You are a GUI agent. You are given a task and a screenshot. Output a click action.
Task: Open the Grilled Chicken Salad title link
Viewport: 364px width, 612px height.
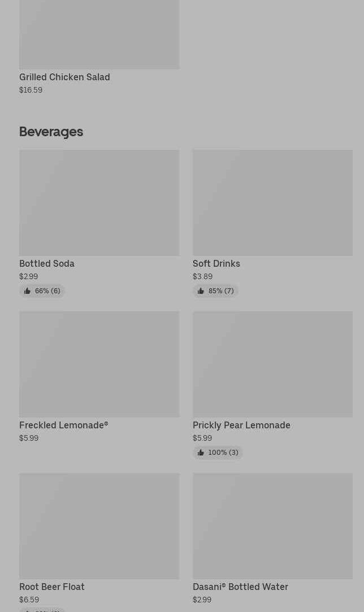pyautogui.click(x=64, y=77)
